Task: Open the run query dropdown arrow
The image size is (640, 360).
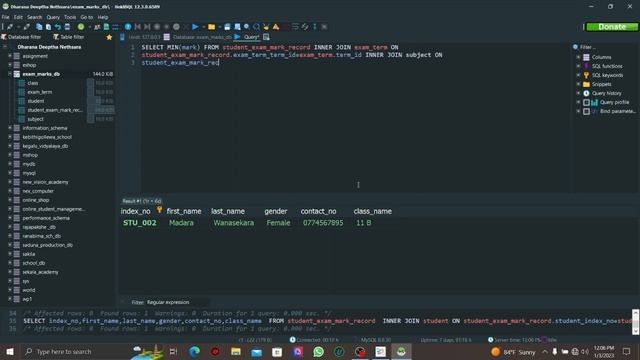Action: pos(203,27)
